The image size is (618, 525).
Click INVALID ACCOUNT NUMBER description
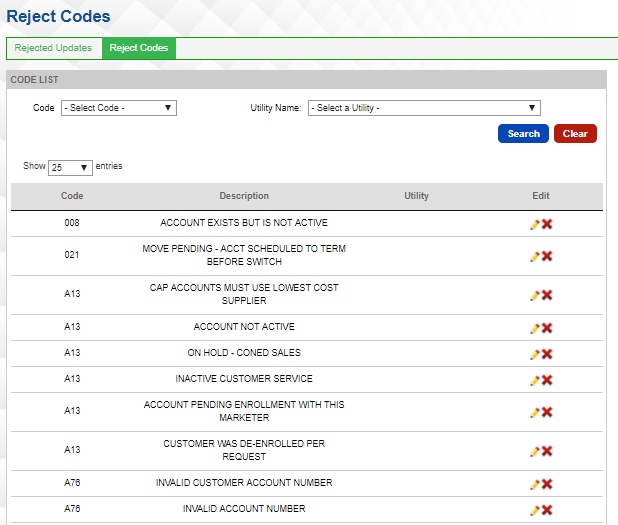pos(244,509)
